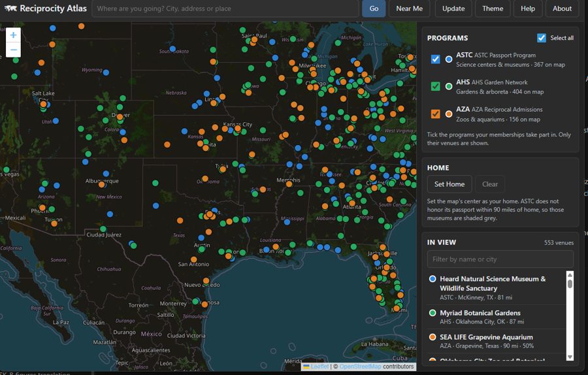Image resolution: width=588 pixels, height=375 pixels.
Task: Click 'Science centers & museums · 367 on map'
Action: coord(510,65)
